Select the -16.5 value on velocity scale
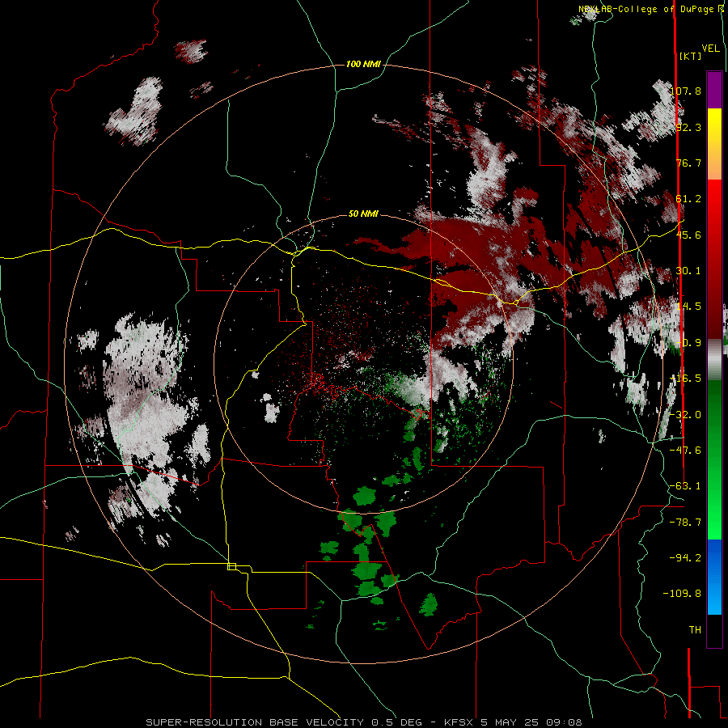The height and width of the screenshot is (728, 728). tap(686, 379)
